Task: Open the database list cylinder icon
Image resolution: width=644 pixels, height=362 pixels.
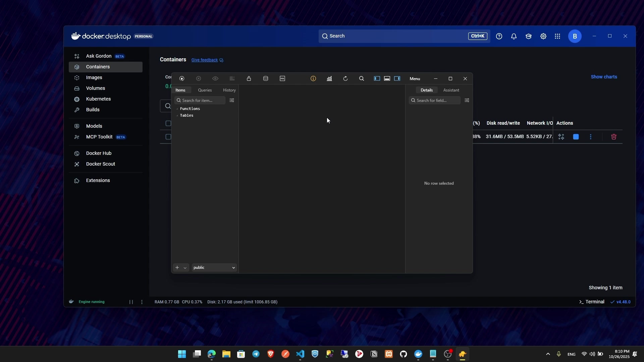Action: click(266, 78)
